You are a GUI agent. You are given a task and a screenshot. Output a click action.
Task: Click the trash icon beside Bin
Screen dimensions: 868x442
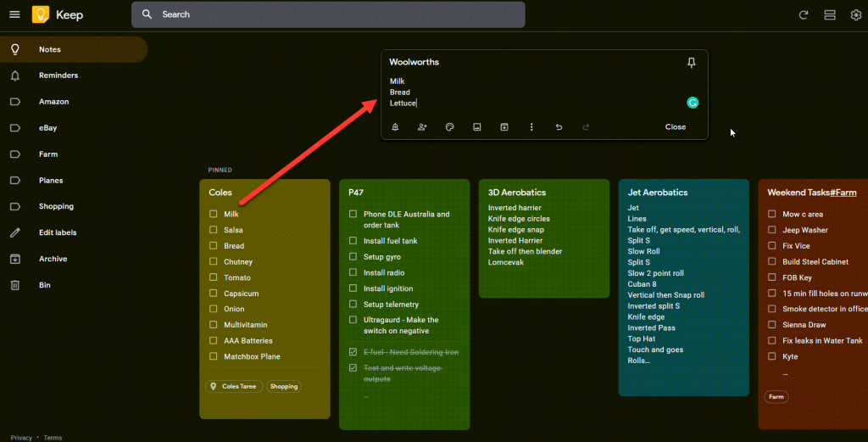(15, 285)
